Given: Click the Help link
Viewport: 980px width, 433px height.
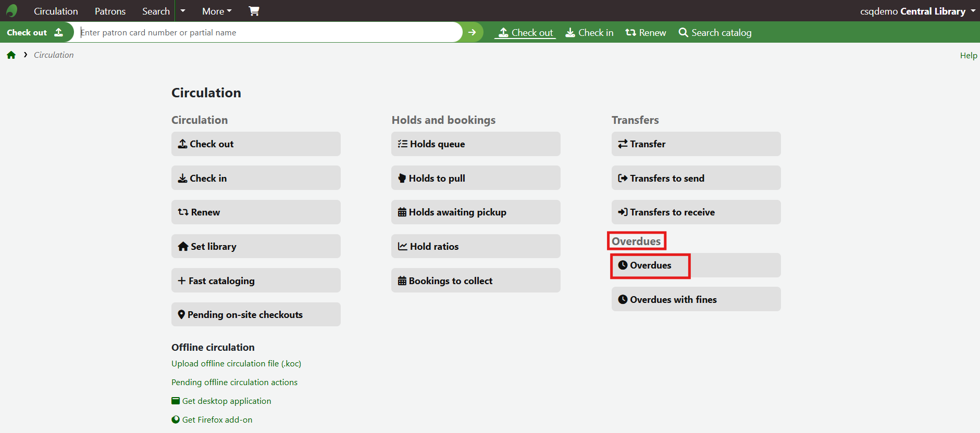Looking at the screenshot, I should [968, 56].
